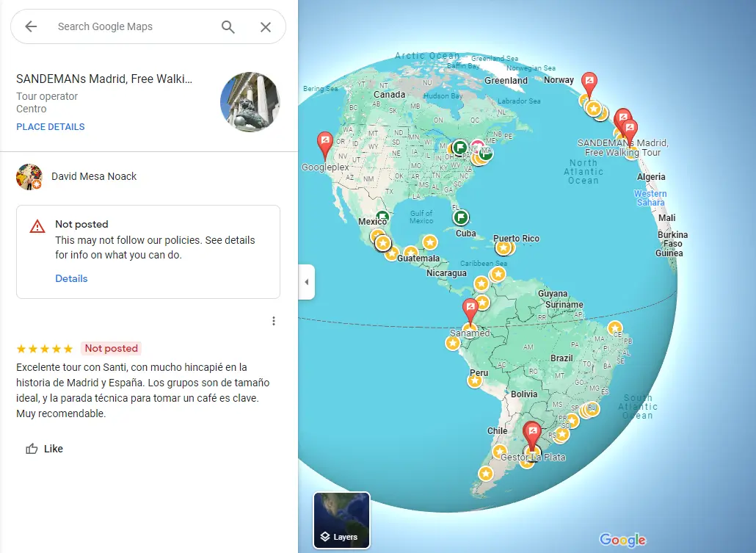756x553 pixels.
Task: Open Details link in Not posted notice
Action: click(71, 278)
